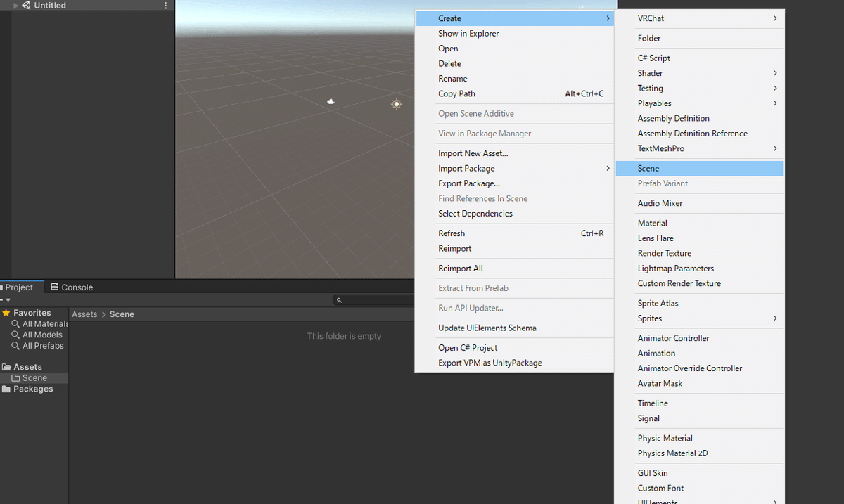Open the Shader submenu chevron
The width and height of the screenshot is (844, 504).
tap(775, 72)
